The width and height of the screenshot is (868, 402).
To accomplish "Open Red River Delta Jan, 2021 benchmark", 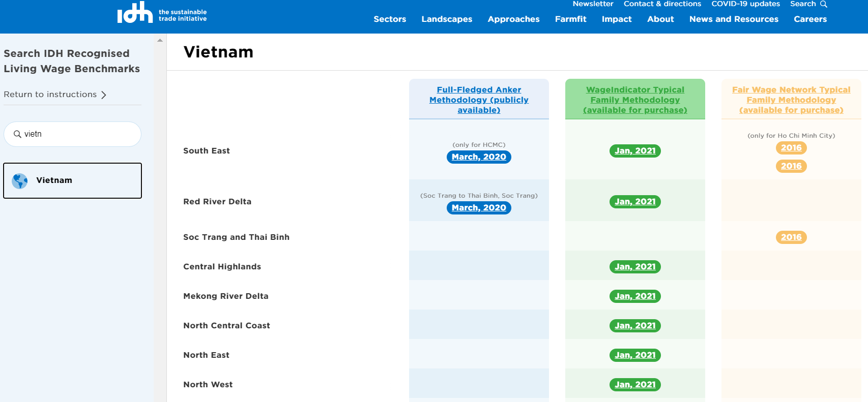I will coord(635,202).
